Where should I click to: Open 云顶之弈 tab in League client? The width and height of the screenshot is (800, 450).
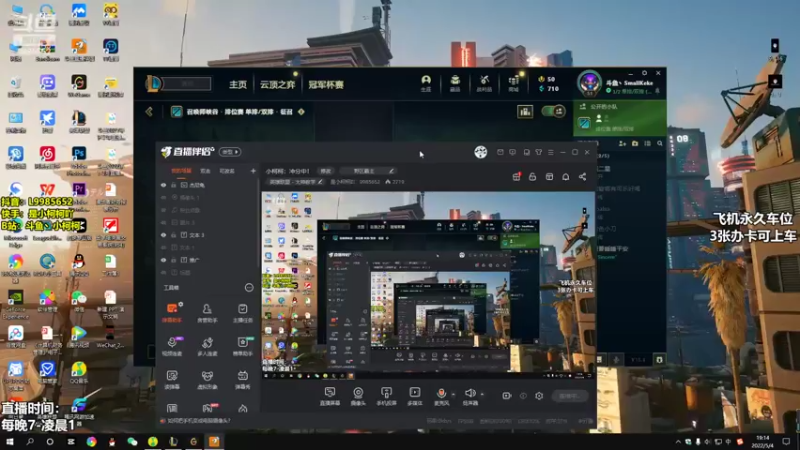[x=278, y=85]
